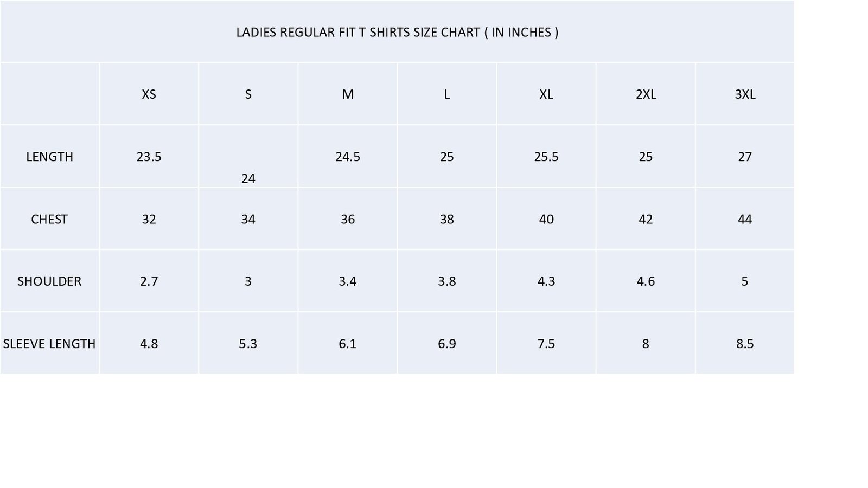Click the 23.5 length value for XS
The width and height of the screenshot is (868, 488).
tap(149, 157)
